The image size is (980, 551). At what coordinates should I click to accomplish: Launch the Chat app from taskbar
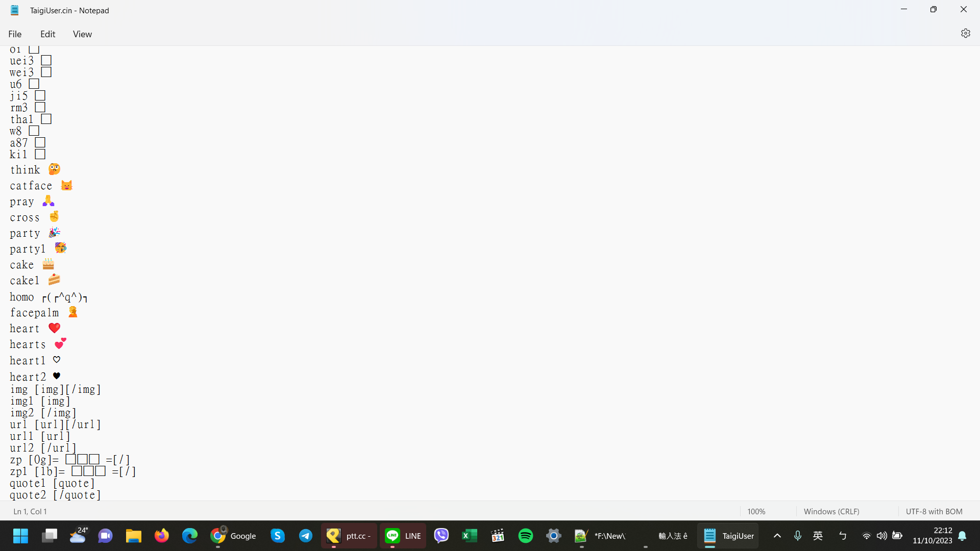pyautogui.click(x=106, y=536)
